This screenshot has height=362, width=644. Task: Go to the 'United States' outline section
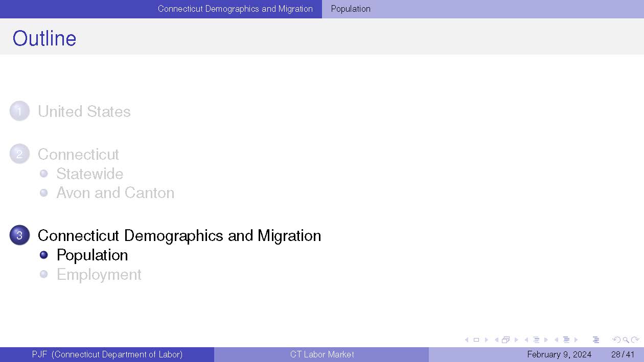pos(84,111)
